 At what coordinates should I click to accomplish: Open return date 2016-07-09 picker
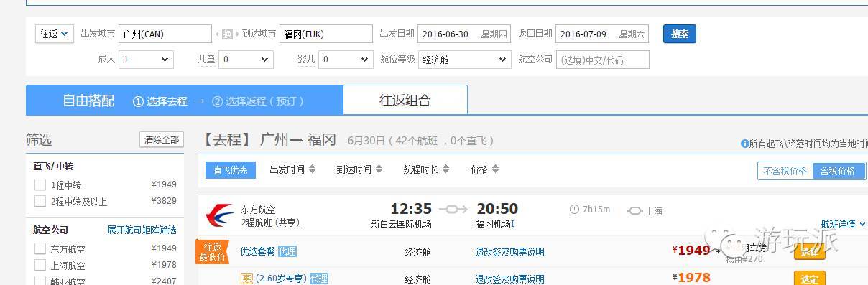pyautogui.click(x=602, y=34)
